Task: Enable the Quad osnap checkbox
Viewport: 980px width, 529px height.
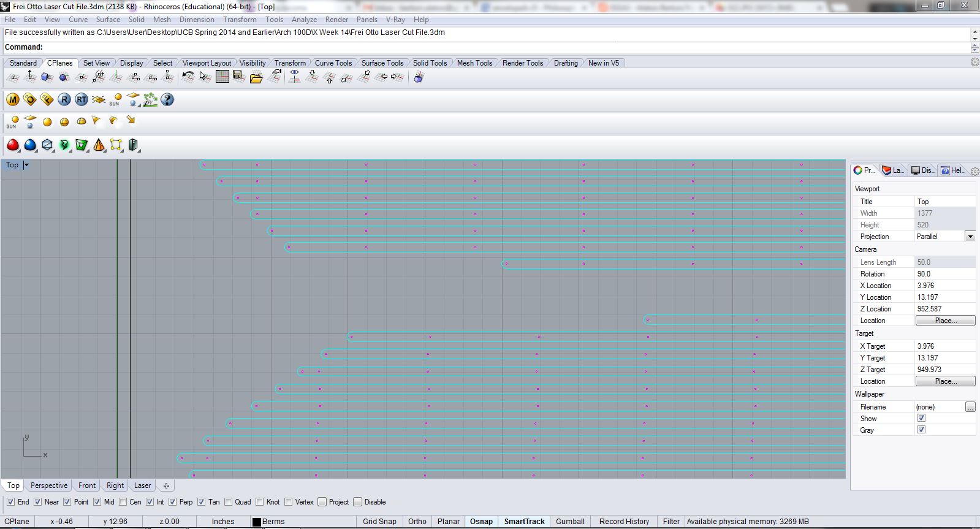Action: [229, 502]
